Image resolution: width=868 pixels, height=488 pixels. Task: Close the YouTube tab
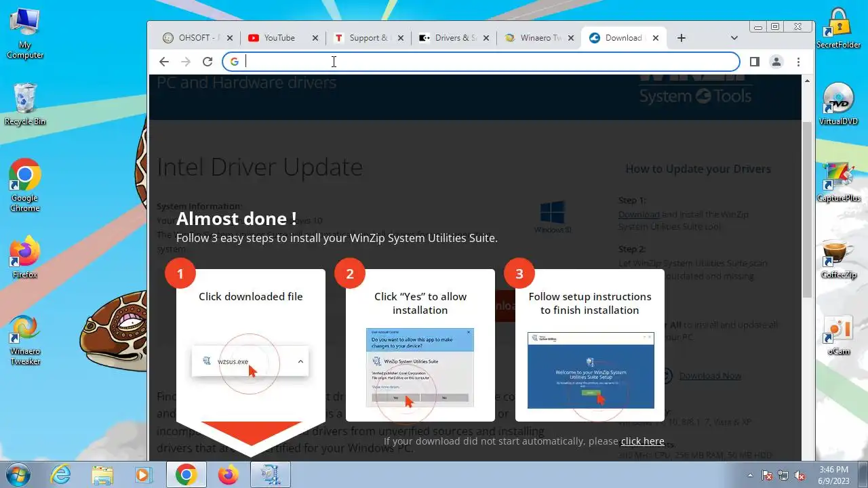315,38
